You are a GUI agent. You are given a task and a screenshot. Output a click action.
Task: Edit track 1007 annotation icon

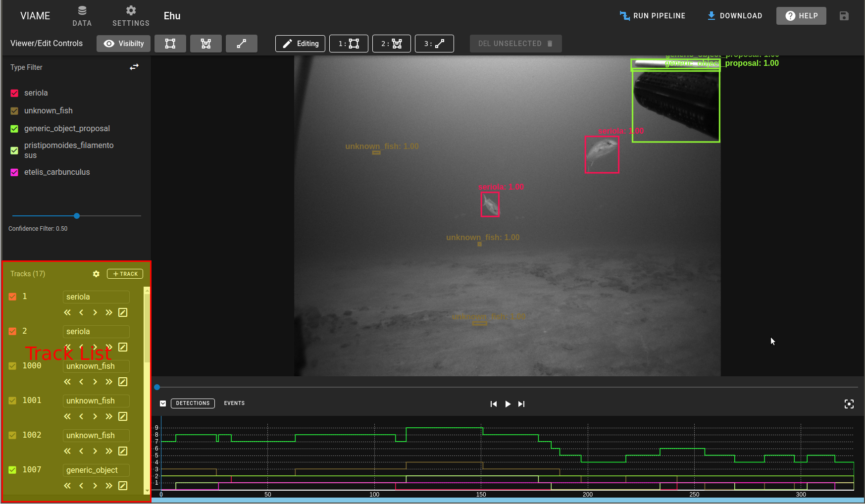(x=123, y=486)
